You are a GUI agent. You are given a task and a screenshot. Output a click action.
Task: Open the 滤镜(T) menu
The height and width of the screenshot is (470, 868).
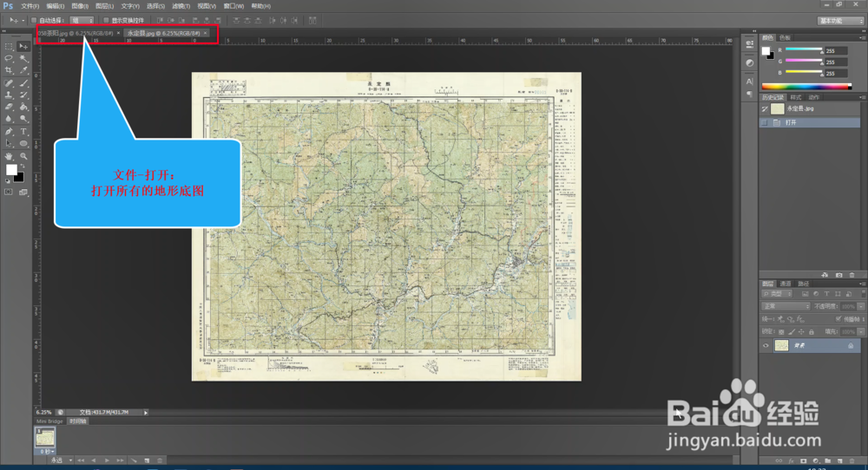click(x=181, y=6)
